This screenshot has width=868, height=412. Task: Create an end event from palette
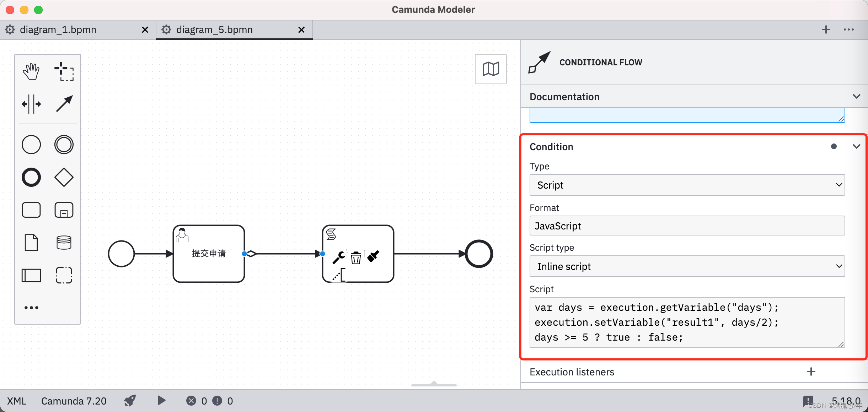pos(31,177)
